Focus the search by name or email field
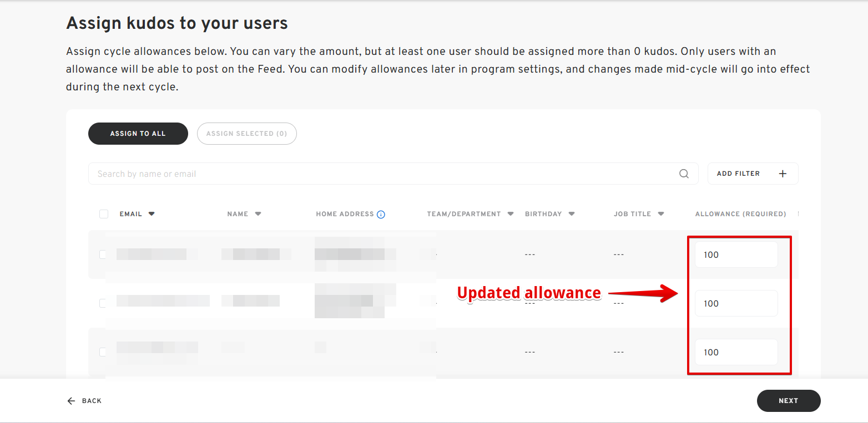This screenshot has width=868, height=423. (x=383, y=174)
